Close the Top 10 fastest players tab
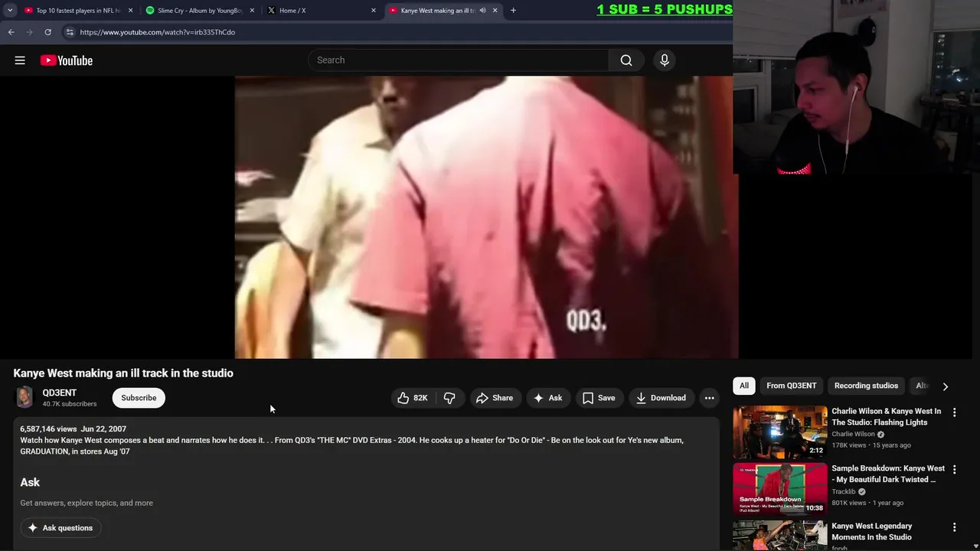980x551 pixels. [130, 11]
